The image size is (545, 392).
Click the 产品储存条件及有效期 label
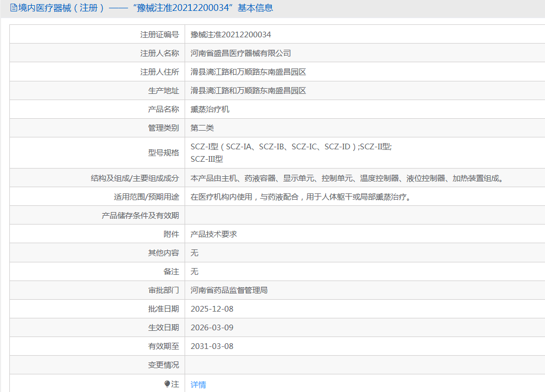pyautogui.click(x=141, y=216)
